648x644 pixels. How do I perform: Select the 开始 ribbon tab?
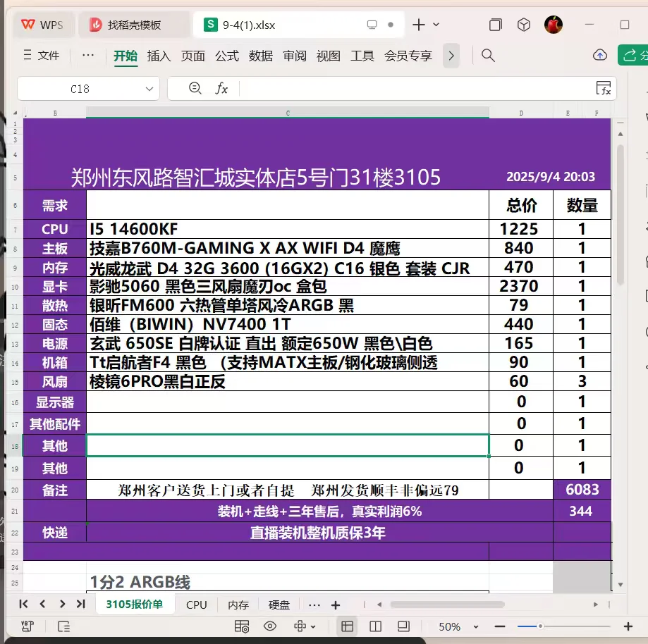pyautogui.click(x=126, y=56)
